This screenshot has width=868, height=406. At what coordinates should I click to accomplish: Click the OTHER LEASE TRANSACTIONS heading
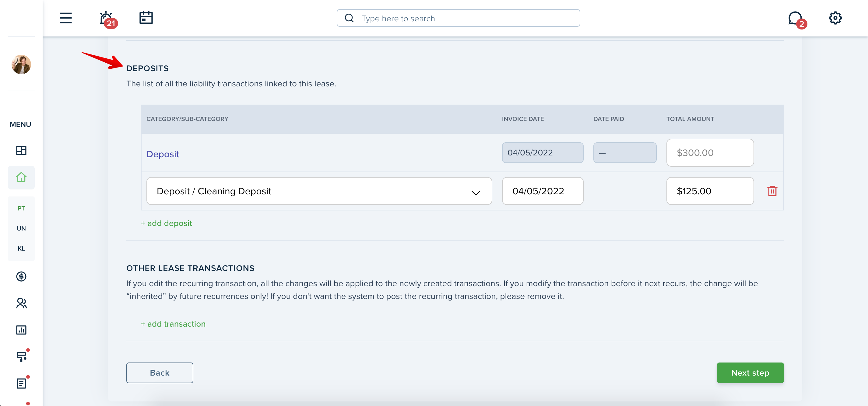(x=190, y=268)
